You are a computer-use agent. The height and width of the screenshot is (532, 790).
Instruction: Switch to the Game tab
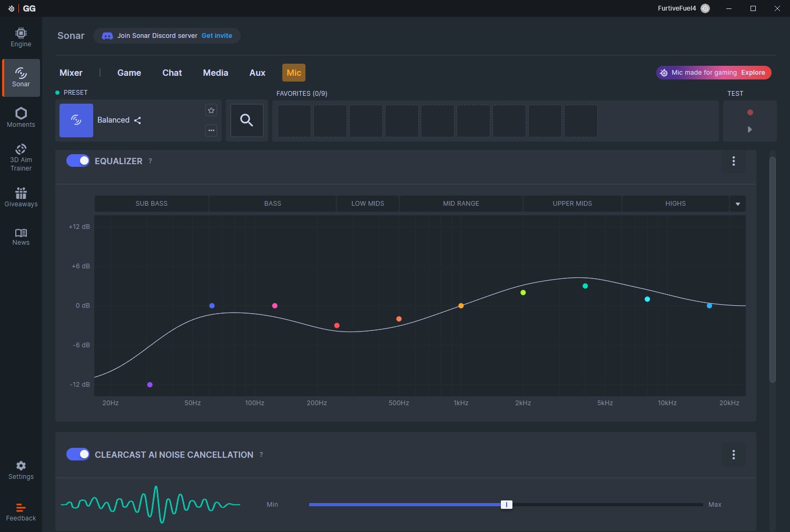point(129,73)
